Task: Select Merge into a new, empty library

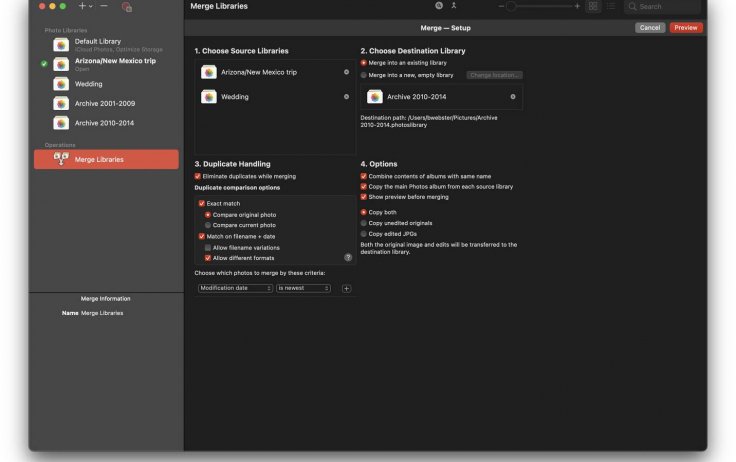Action: click(364, 75)
